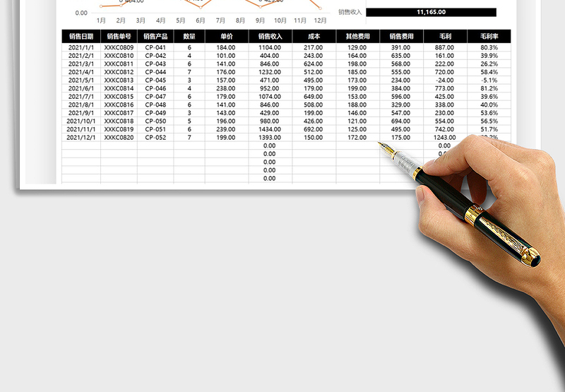The width and height of the screenshot is (565, 392).
Task: Click the 成本 column header
Action: (314, 36)
